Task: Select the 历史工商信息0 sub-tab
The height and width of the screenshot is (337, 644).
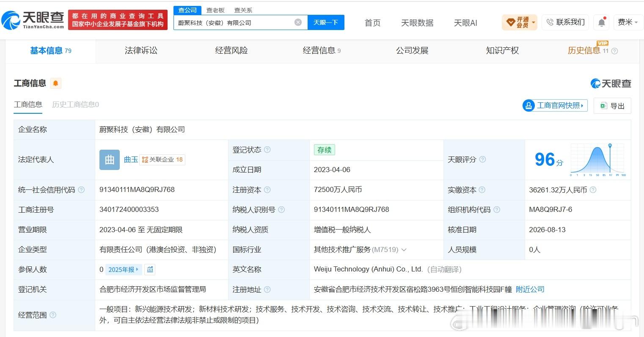Action: pos(75,104)
